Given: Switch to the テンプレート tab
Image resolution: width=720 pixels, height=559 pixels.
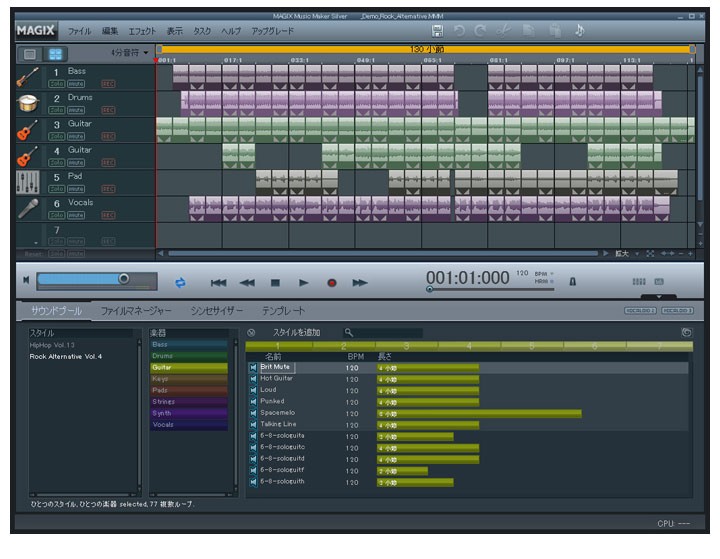Looking at the screenshot, I should point(283,311).
